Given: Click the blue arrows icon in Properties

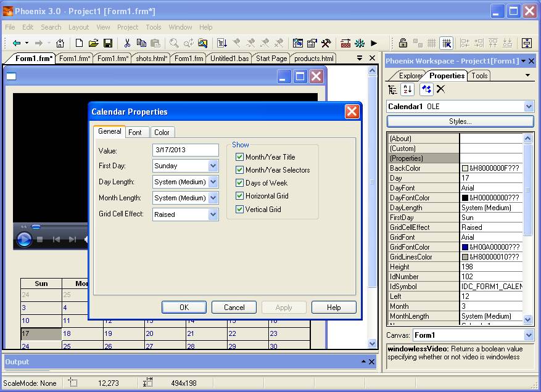Looking at the screenshot, I should tap(426, 89).
